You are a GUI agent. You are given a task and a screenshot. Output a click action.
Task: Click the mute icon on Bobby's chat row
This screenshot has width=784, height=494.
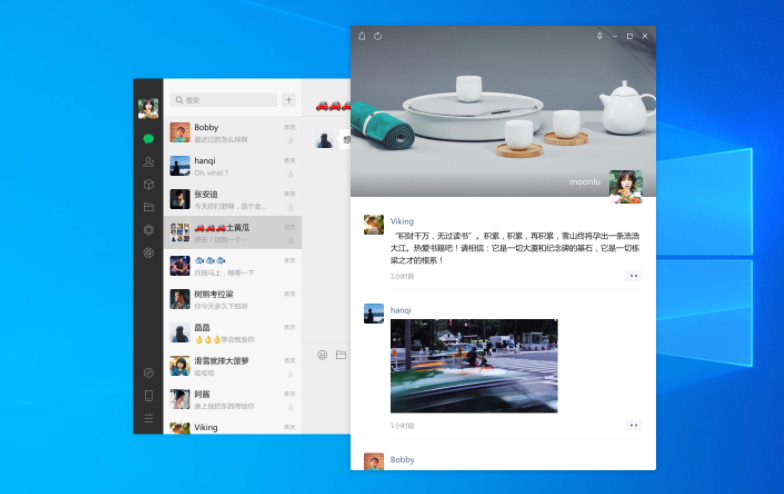290,140
